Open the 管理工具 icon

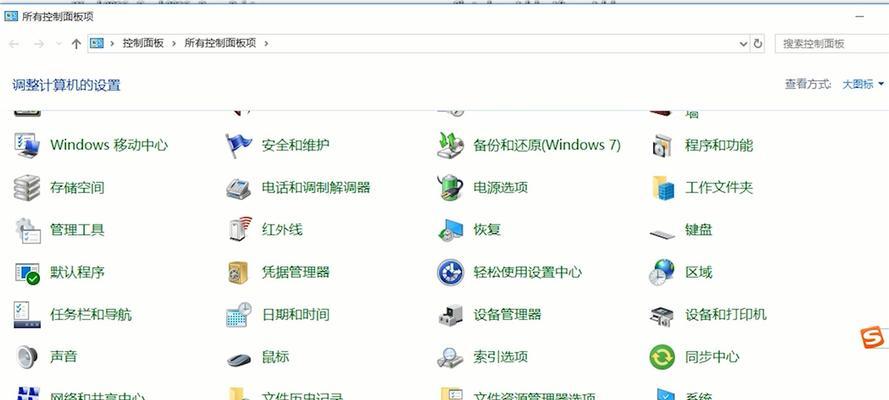pos(27,230)
